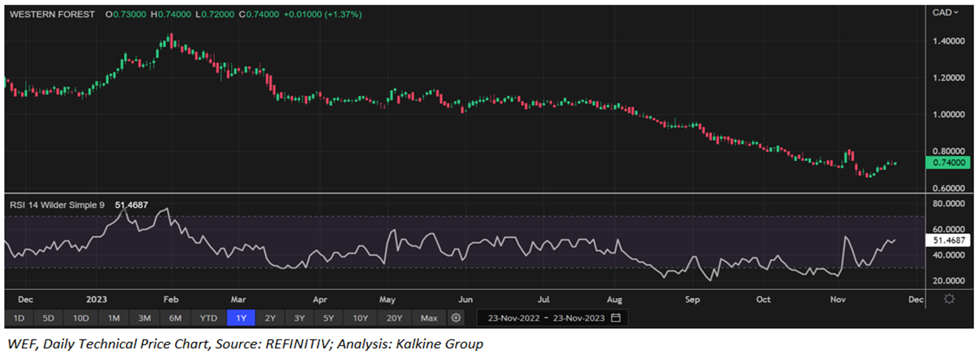The image size is (980, 355).
Task: Show the 20Y price history
Action: tap(394, 317)
